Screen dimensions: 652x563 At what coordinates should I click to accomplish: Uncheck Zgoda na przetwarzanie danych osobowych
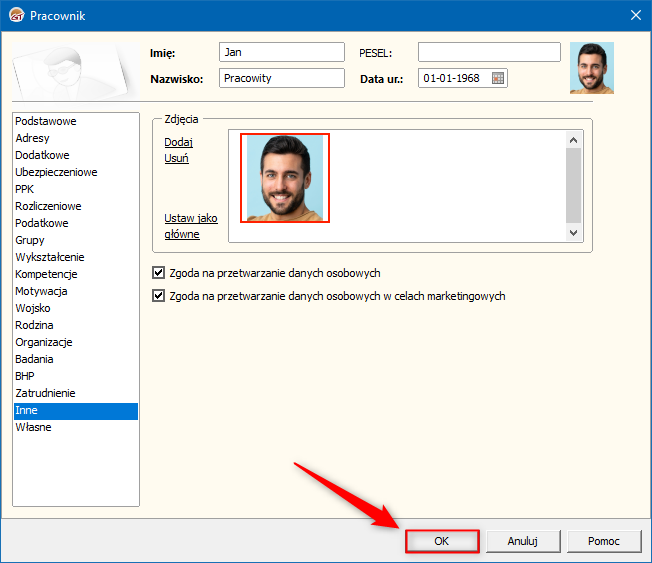coord(158,273)
